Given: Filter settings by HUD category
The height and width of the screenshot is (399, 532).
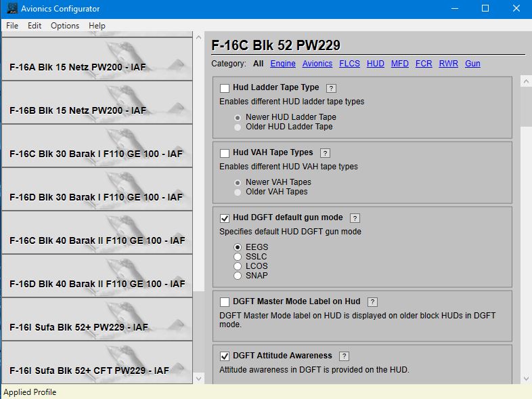Looking at the screenshot, I should [x=375, y=64].
